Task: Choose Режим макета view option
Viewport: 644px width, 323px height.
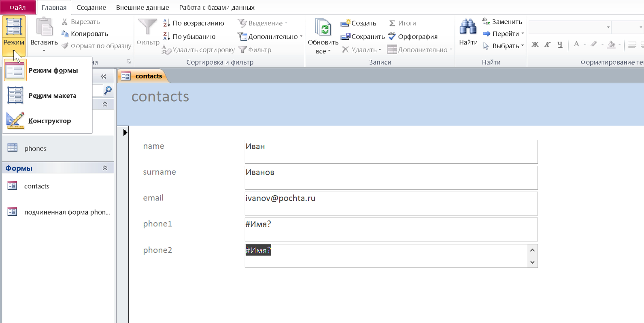Action: coord(47,95)
